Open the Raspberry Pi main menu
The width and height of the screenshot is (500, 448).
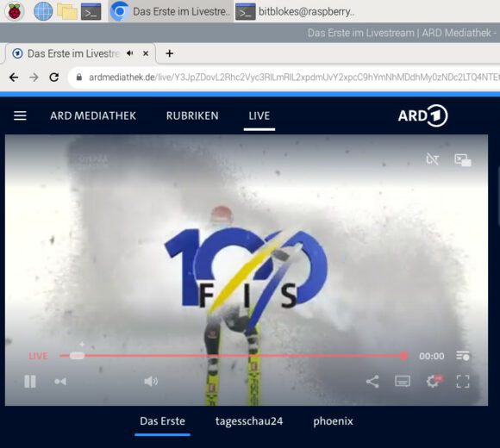pyautogui.click(x=14, y=11)
